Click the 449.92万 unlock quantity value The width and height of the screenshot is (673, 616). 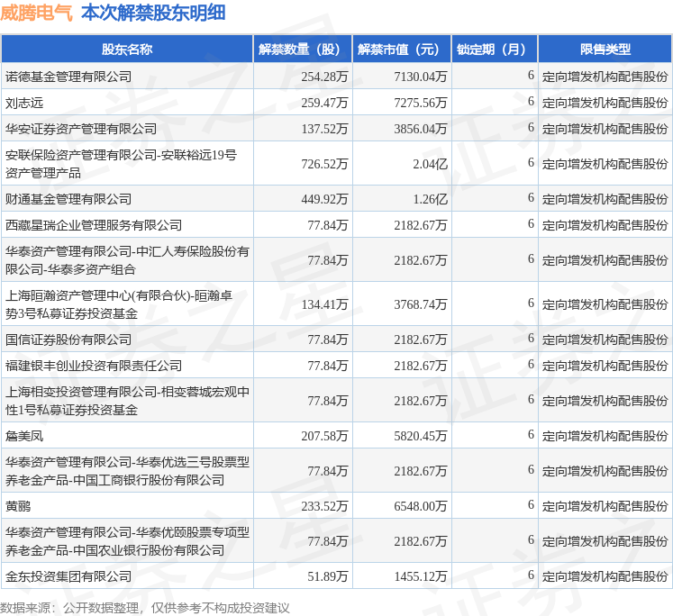(324, 199)
